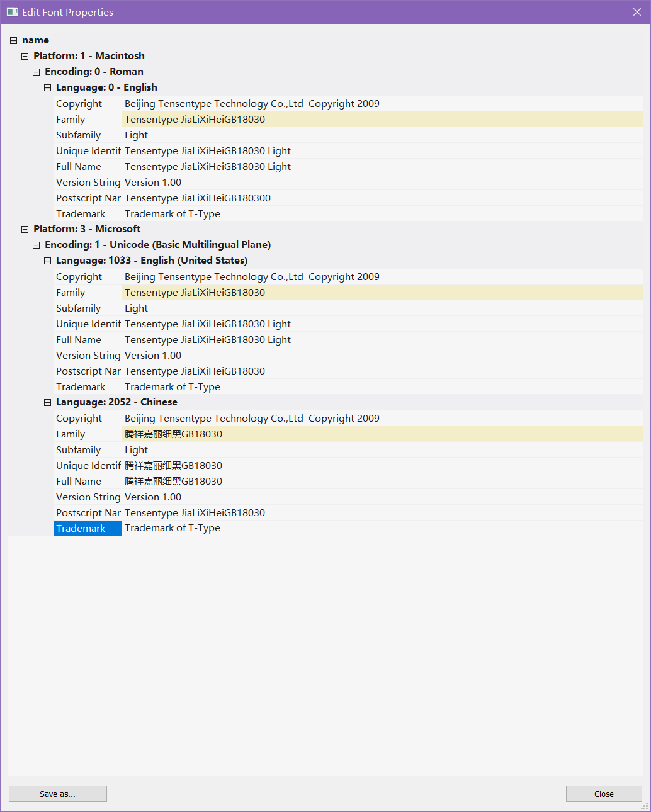Collapse Language: 2052 - Chinese node
This screenshot has height=812, width=651.
[x=47, y=402]
